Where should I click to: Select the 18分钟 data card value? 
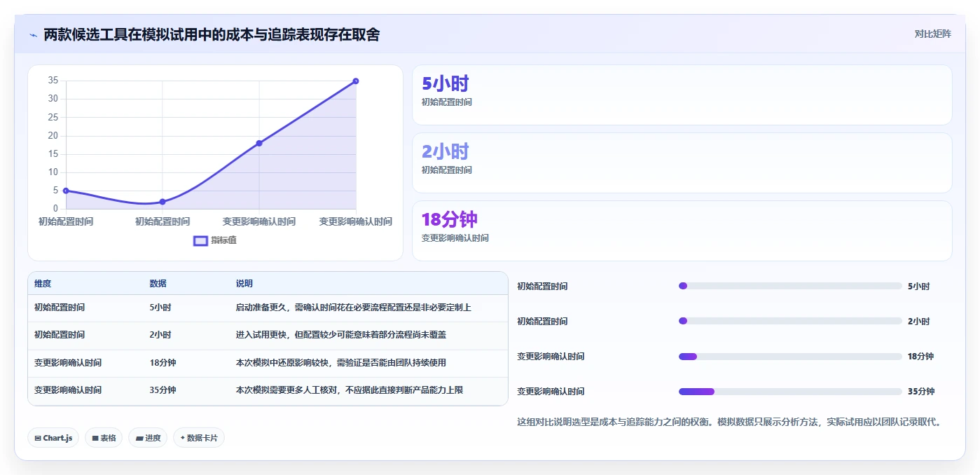point(449,219)
